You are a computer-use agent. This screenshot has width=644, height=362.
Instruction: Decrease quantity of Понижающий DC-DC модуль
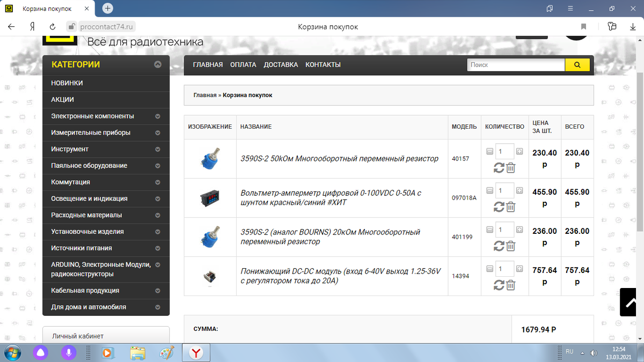(489, 269)
